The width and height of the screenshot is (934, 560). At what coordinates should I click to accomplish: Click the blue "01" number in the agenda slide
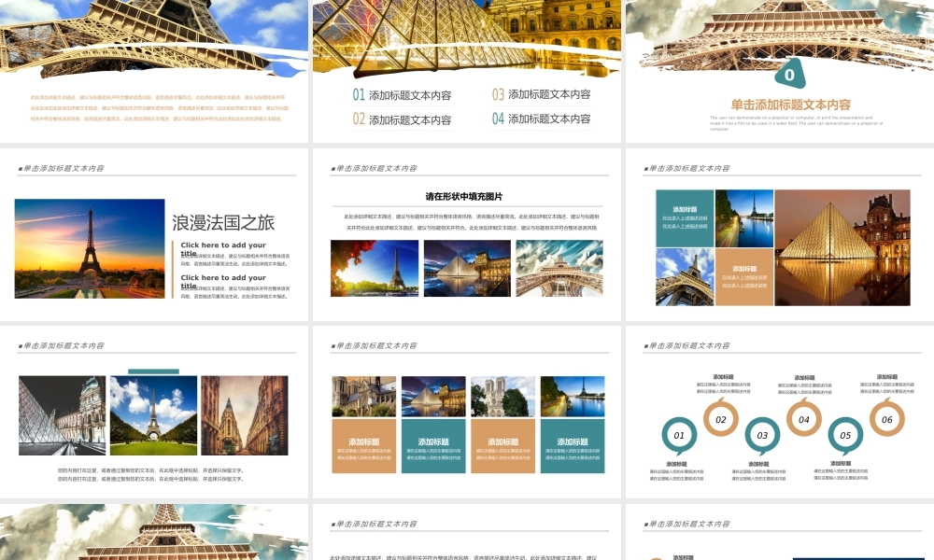[359, 93]
